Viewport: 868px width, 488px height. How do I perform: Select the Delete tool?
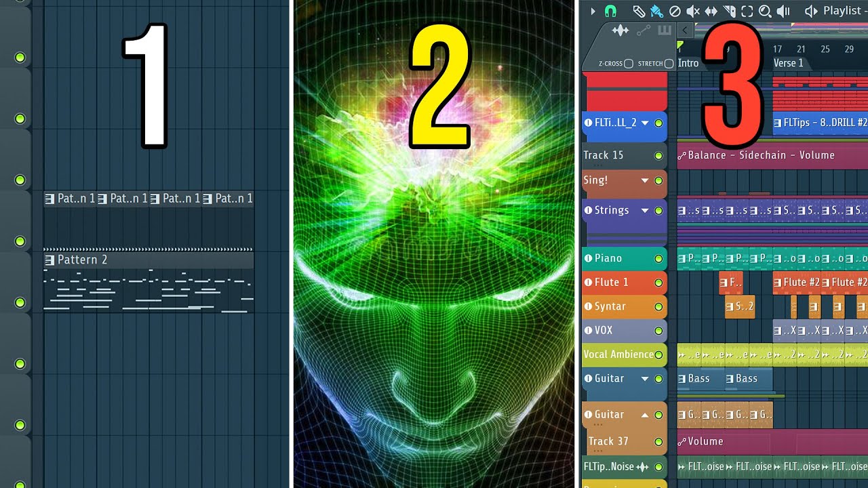click(675, 11)
